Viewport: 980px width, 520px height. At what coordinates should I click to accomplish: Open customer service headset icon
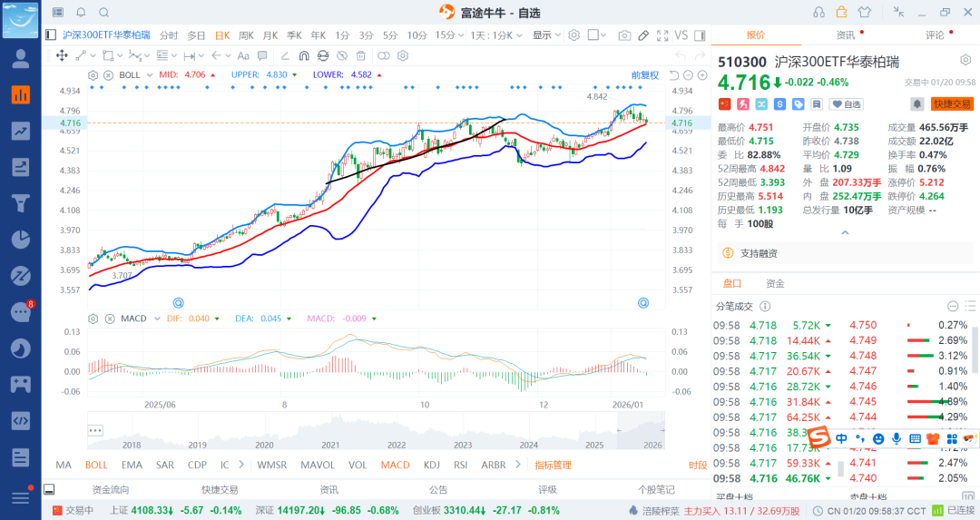[x=818, y=13]
